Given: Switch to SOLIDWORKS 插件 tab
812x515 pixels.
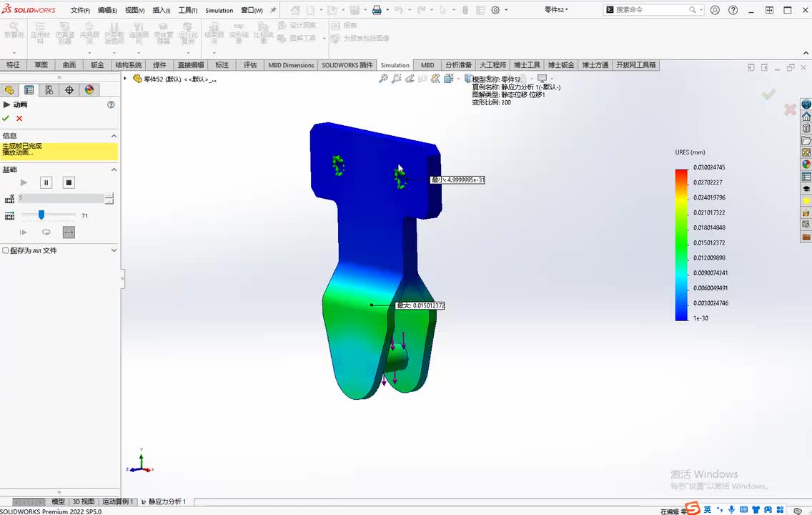Looking at the screenshot, I should coord(347,65).
